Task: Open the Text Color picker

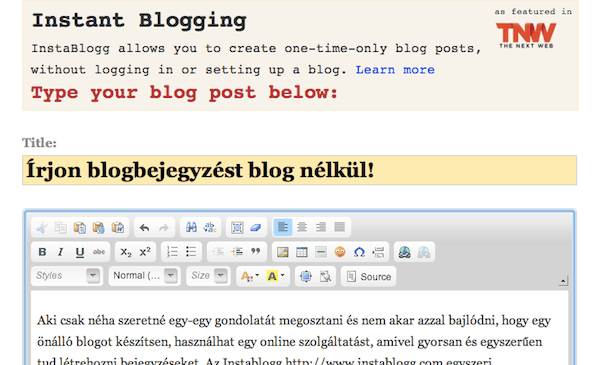Action: pos(250,276)
